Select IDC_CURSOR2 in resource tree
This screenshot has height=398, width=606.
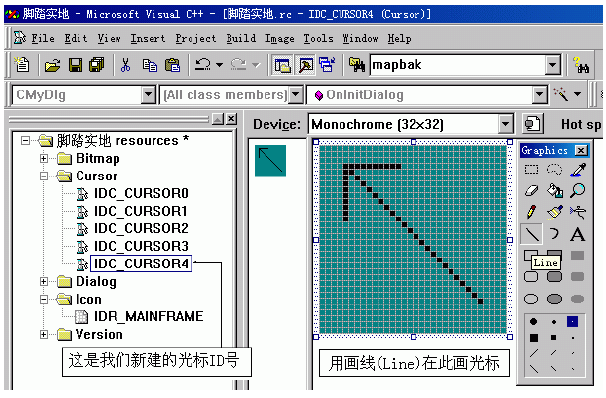click(x=141, y=228)
